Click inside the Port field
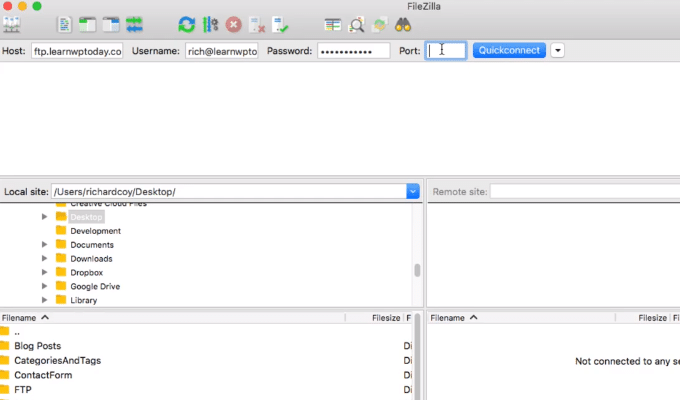The image size is (680, 400). pos(446,51)
